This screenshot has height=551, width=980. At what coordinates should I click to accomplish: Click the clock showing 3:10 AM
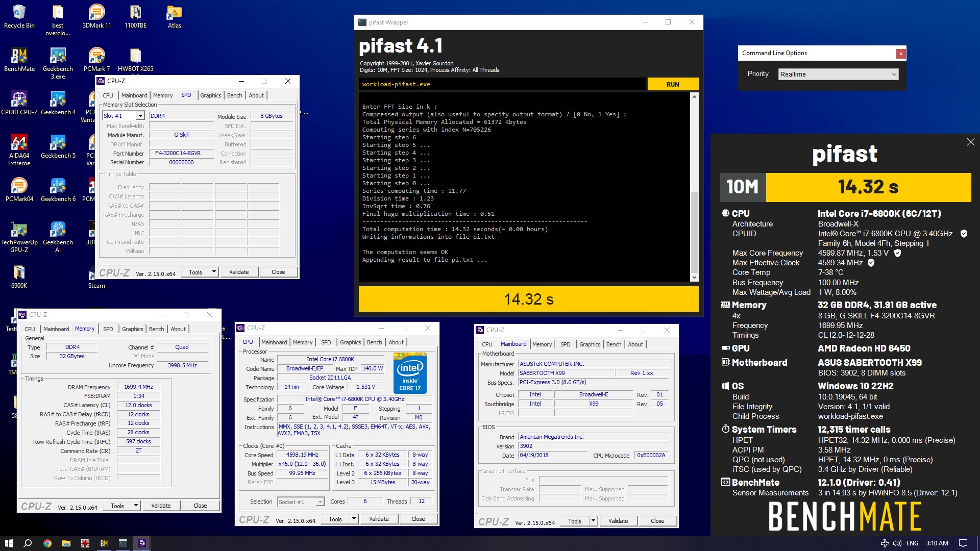pyautogui.click(x=937, y=543)
